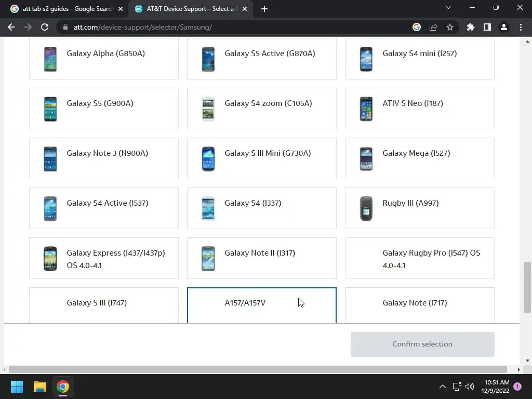Open the Windows Start menu
The height and width of the screenshot is (399, 532).
[x=17, y=387]
